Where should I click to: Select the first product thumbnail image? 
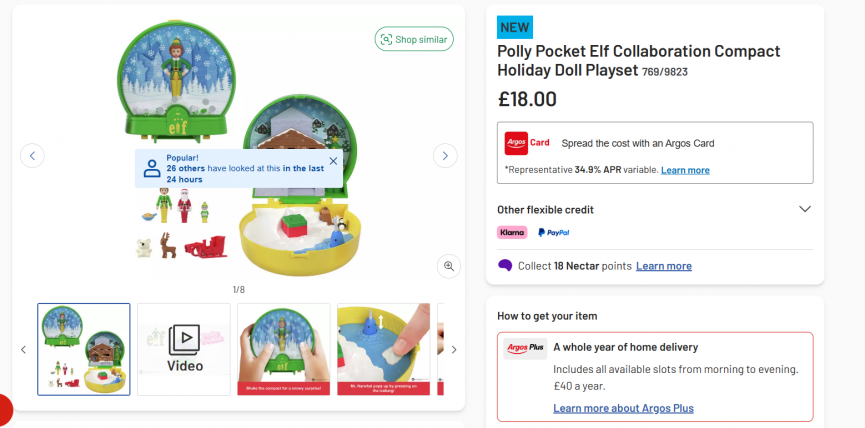point(84,349)
